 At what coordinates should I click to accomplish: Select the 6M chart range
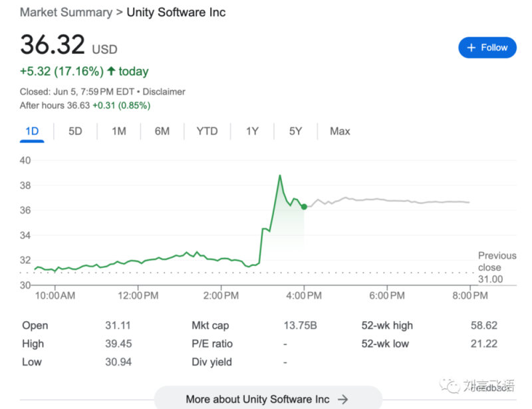(x=162, y=131)
